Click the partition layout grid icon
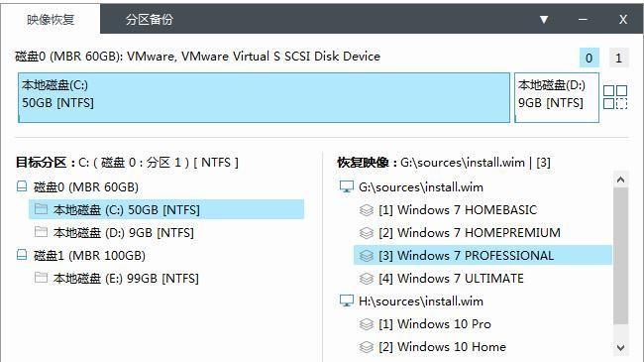Image resolution: width=644 pixels, height=362 pixels. [x=615, y=97]
